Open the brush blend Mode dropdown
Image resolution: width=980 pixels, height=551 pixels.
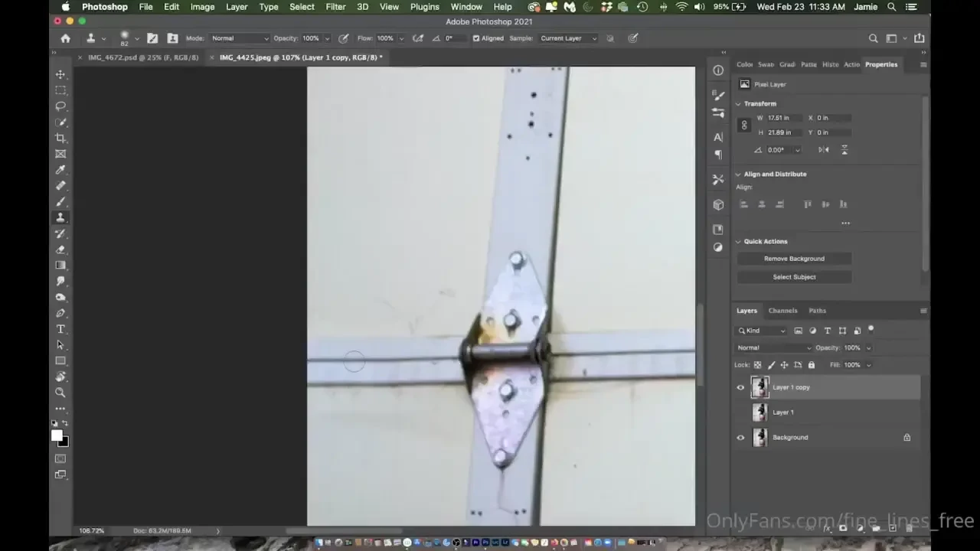pyautogui.click(x=238, y=37)
